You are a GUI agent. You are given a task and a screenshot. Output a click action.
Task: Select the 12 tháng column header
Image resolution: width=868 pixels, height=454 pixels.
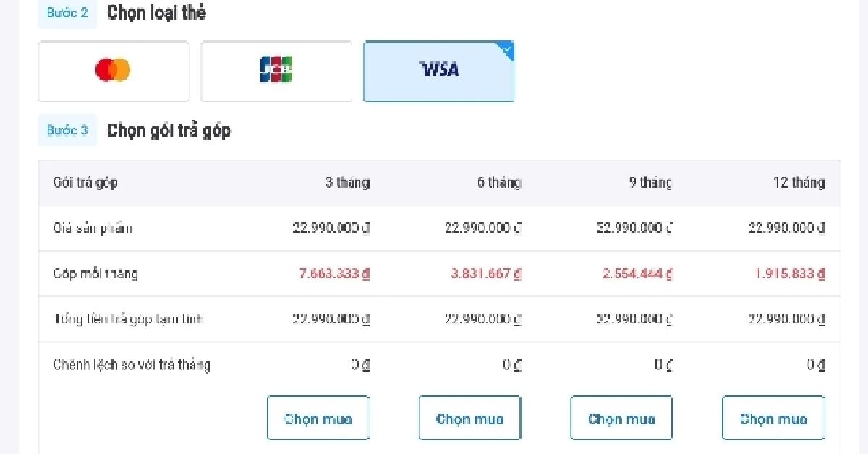tap(798, 183)
